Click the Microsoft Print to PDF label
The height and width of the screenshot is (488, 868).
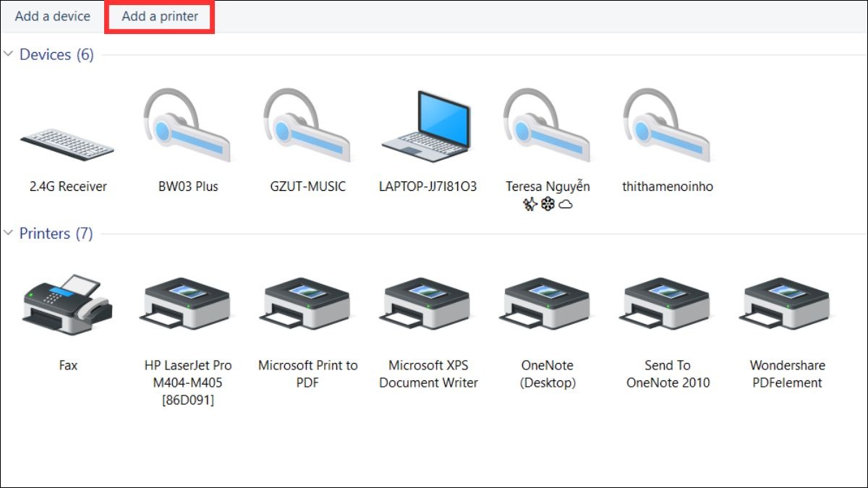pos(308,374)
